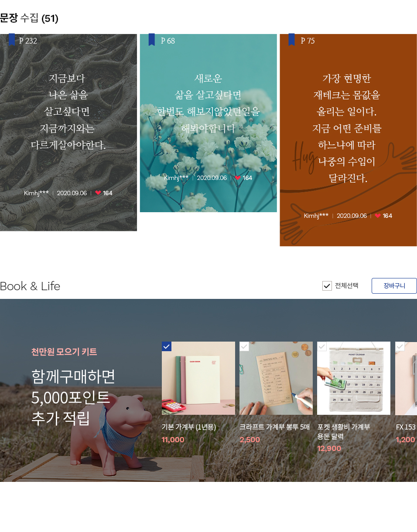Open the cash book product thumbnail
Viewport: 417px width, 532px height.
tap(198, 378)
